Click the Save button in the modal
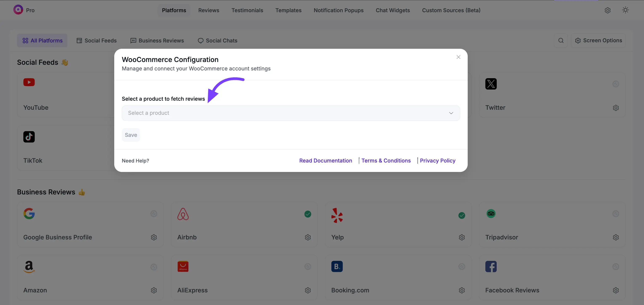Image resolution: width=644 pixels, height=305 pixels. (131, 135)
